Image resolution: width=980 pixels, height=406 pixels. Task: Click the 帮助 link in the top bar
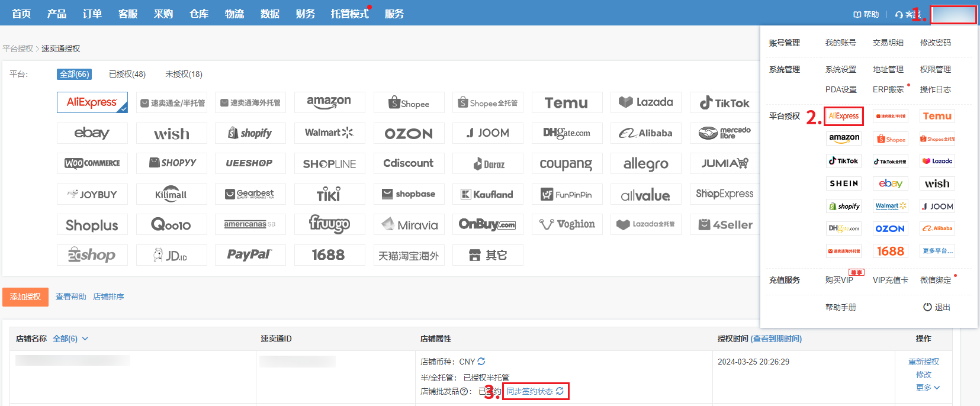(x=866, y=14)
